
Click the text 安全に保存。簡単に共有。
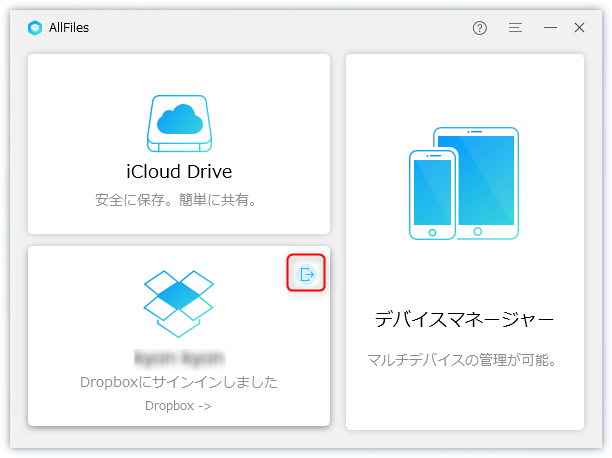[176, 200]
